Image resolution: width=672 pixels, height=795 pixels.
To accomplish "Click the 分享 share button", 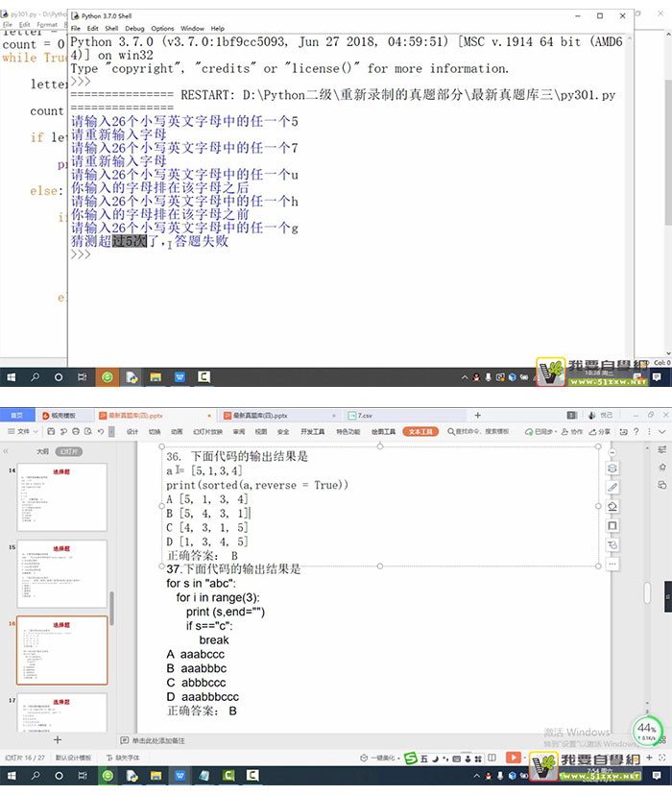I will click(600, 431).
